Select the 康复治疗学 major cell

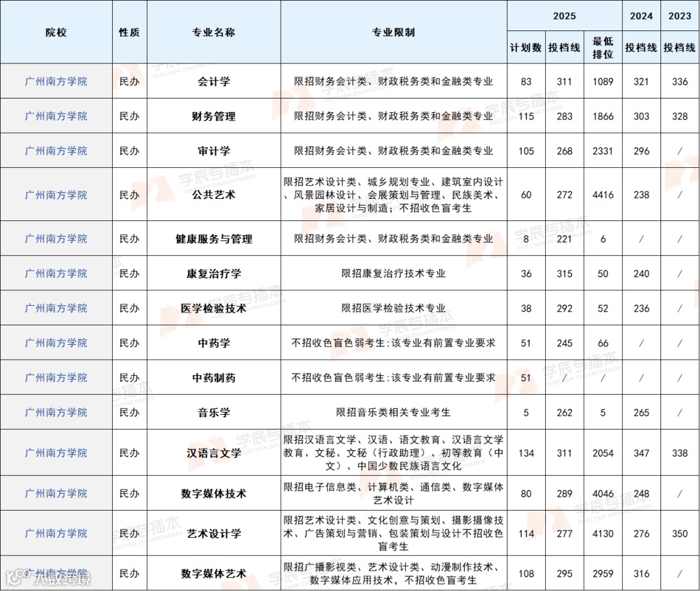214,273
